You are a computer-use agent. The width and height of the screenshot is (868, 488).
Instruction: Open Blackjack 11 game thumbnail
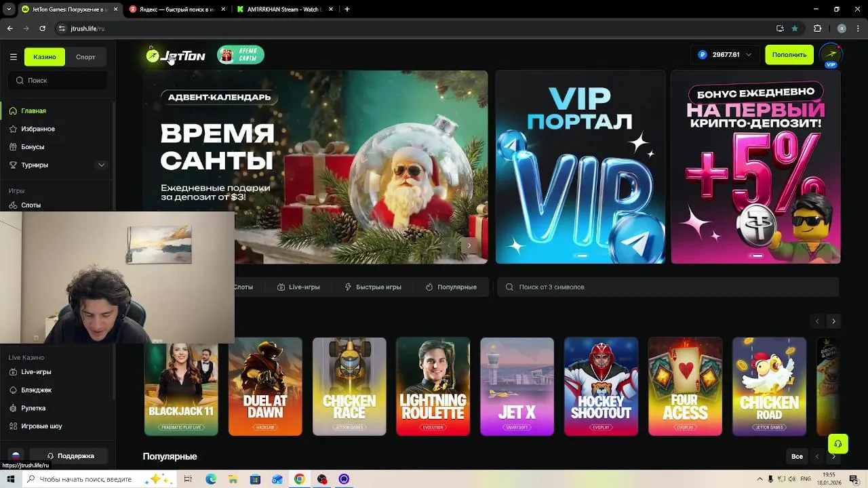click(181, 386)
